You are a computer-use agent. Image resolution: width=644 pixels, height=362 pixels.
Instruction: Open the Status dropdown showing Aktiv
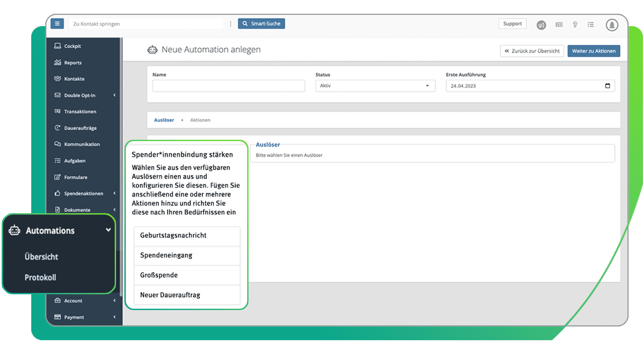(375, 85)
